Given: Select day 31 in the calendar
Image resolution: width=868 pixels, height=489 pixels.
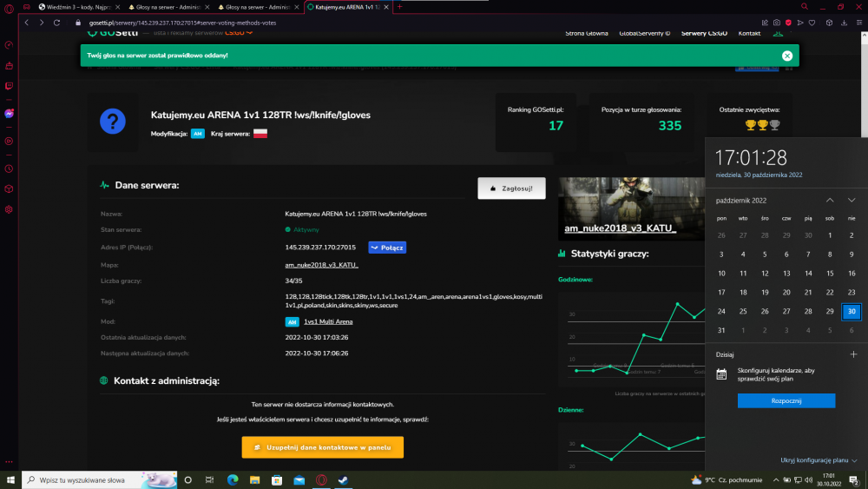Looking at the screenshot, I should [721, 330].
